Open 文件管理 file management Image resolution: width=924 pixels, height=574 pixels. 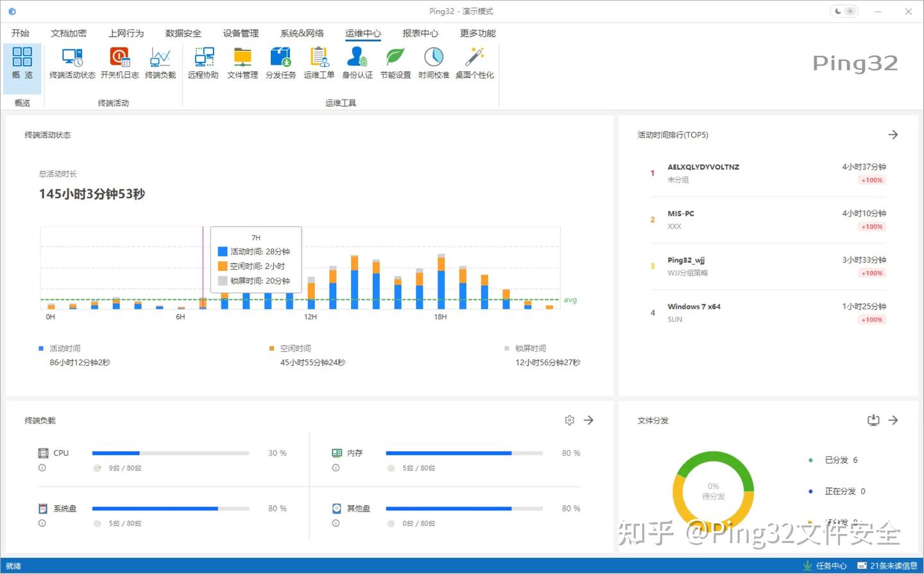click(x=243, y=63)
